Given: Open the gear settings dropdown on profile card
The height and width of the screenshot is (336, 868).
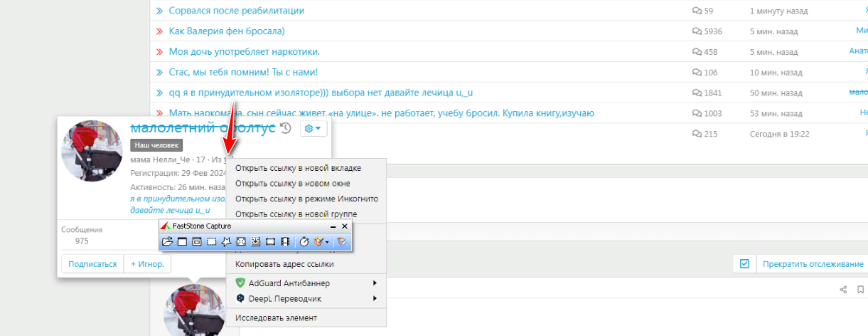Looking at the screenshot, I should (x=313, y=128).
